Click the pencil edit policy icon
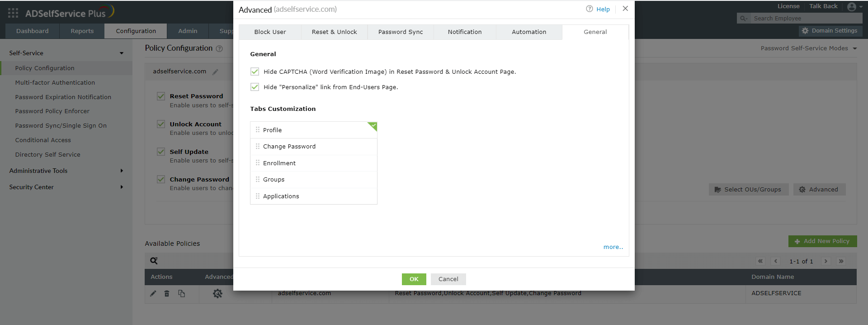Image resolution: width=868 pixels, height=325 pixels. click(x=153, y=293)
